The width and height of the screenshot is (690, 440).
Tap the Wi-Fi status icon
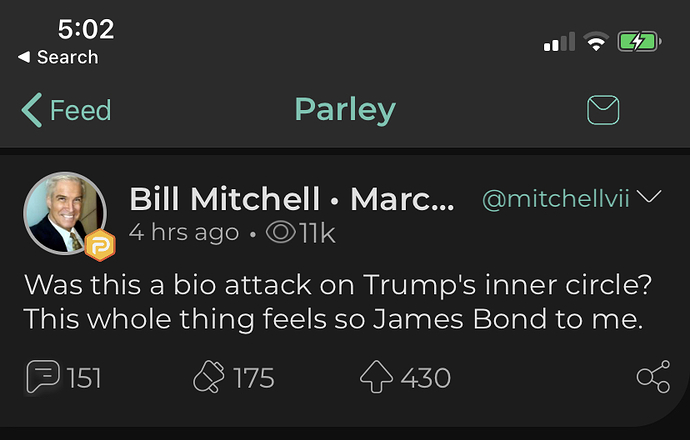point(597,42)
